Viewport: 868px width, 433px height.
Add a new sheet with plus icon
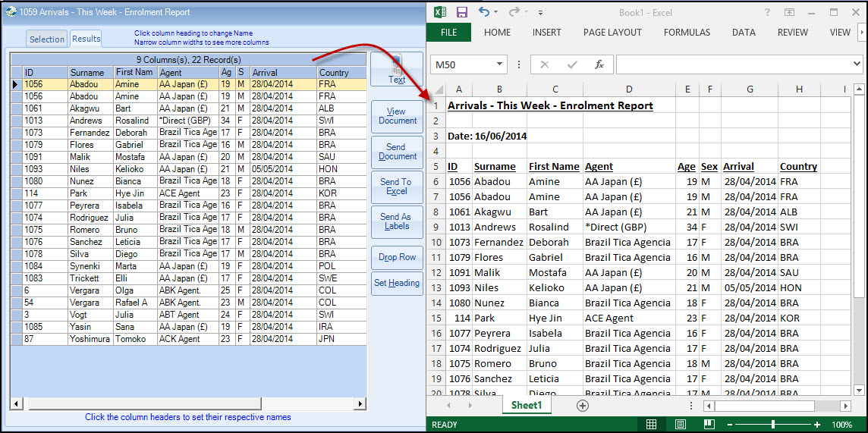[x=583, y=406]
